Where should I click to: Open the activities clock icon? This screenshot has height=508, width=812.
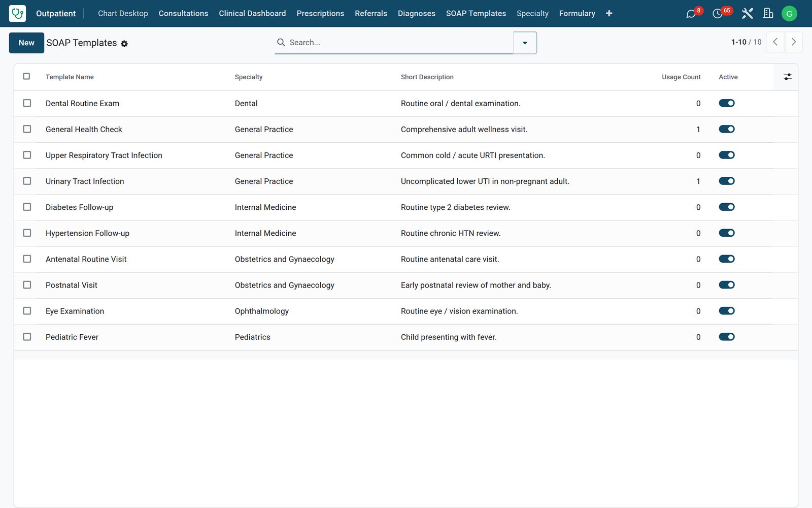tap(717, 14)
